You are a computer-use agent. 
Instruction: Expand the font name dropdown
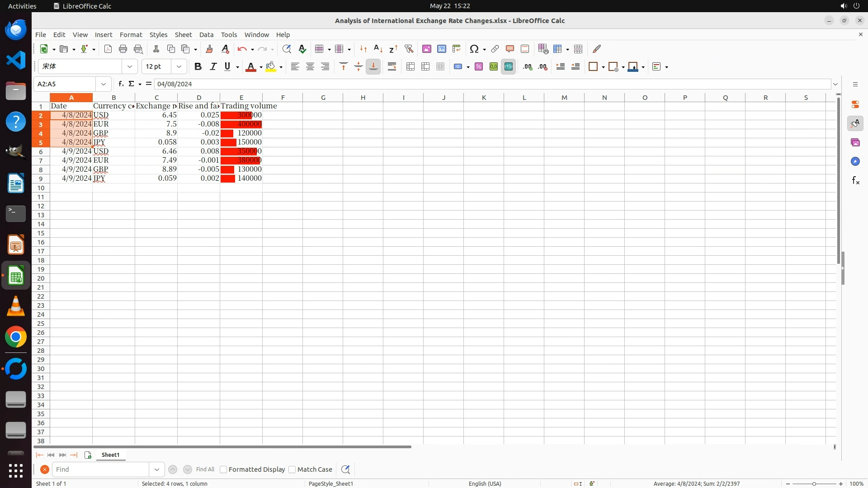tap(130, 67)
